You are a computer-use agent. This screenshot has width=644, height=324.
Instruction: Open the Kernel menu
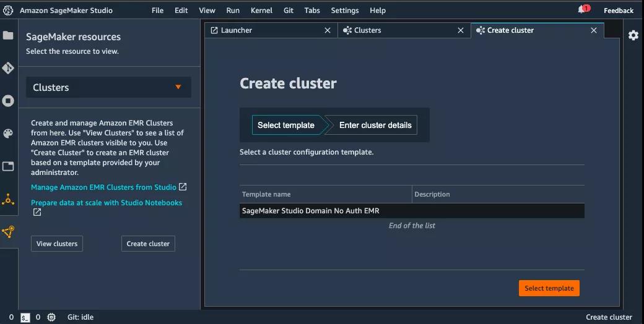click(x=261, y=11)
